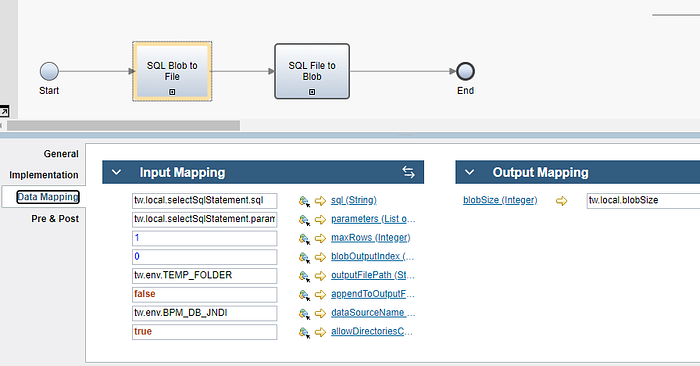Open variable picker for maxRows row
This screenshot has height=366, width=700.
click(x=304, y=239)
